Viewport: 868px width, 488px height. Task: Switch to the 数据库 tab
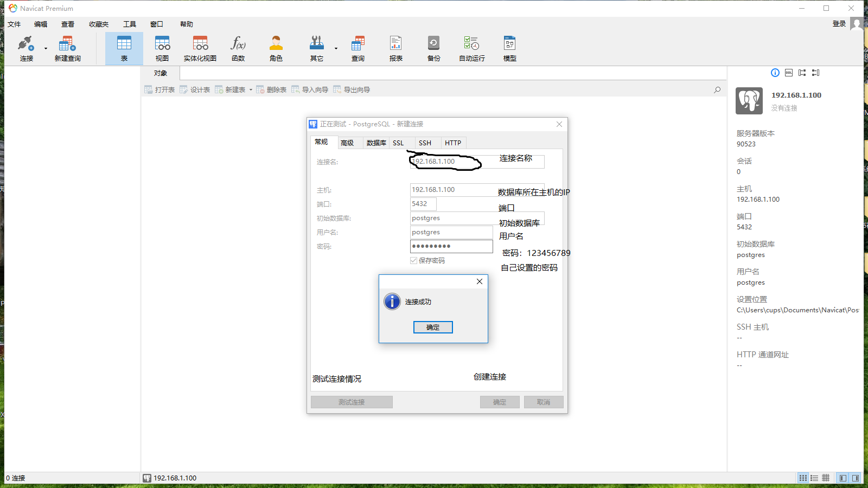pyautogui.click(x=376, y=143)
